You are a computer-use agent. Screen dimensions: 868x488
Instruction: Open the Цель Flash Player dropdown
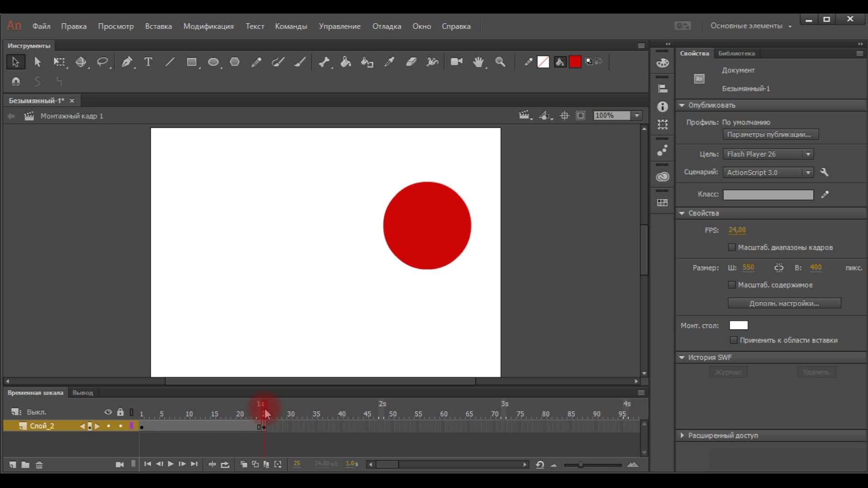768,154
